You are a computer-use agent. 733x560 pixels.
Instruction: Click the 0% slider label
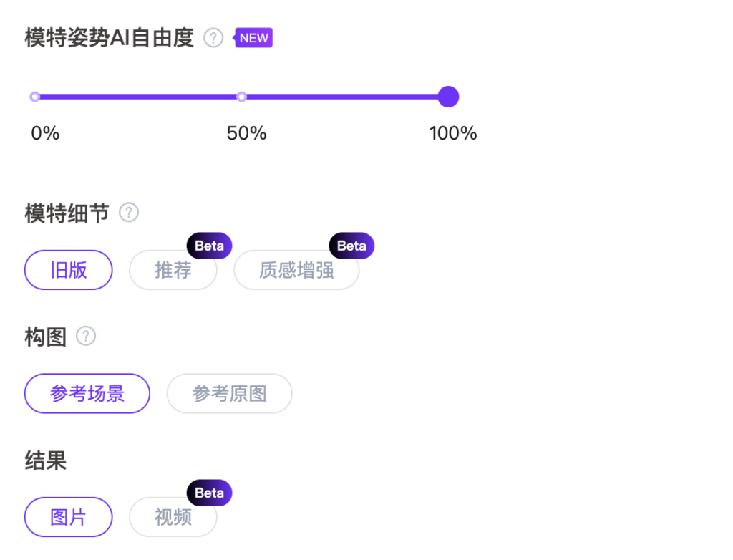click(x=45, y=133)
